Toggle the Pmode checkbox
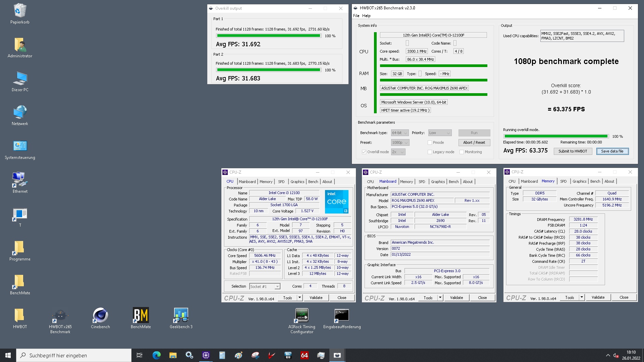The height and width of the screenshot is (362, 644). coord(430,142)
